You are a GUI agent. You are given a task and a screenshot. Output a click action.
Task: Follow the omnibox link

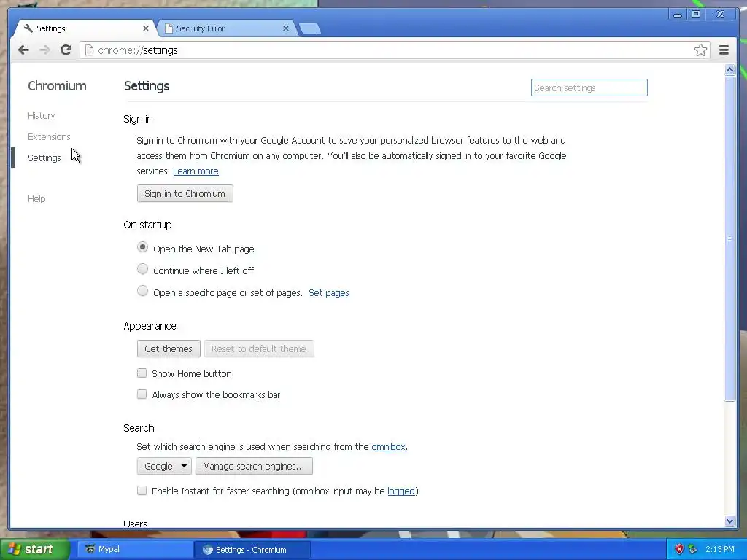pyautogui.click(x=388, y=447)
